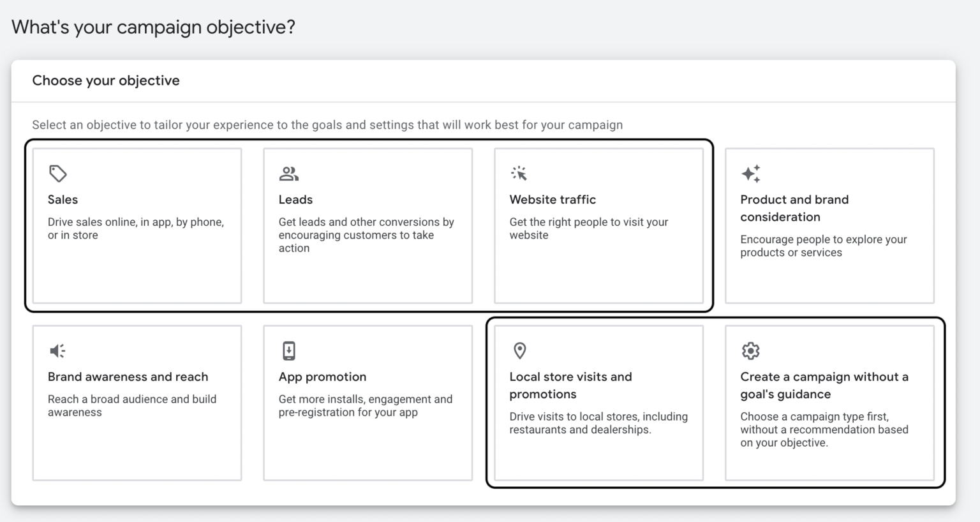
Task: Click the gear icon for campaign without guidance
Action: [750, 350]
